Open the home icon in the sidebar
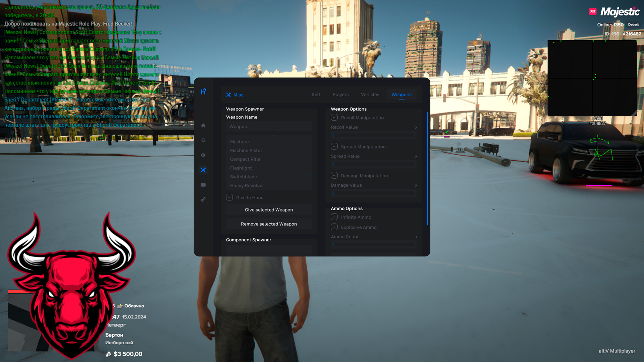 (x=203, y=125)
